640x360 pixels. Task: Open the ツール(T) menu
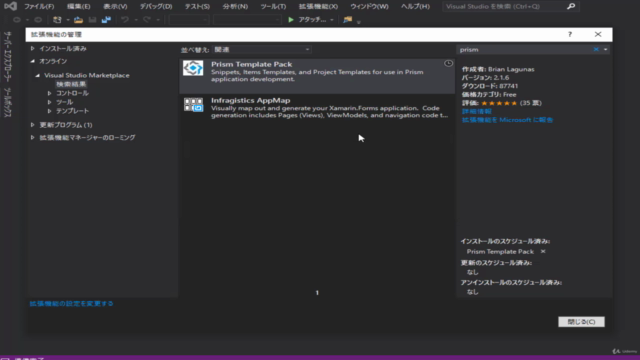point(273,6)
